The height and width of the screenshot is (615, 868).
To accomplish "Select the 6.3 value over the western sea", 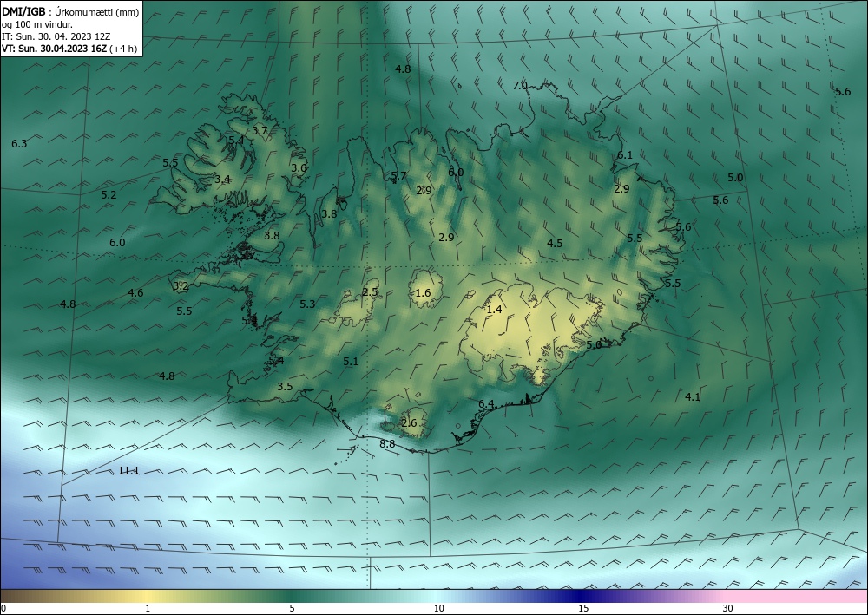I will (x=19, y=144).
